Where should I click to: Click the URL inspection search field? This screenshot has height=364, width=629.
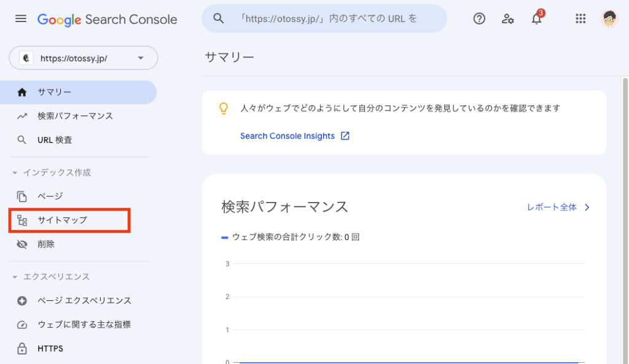click(x=332, y=18)
